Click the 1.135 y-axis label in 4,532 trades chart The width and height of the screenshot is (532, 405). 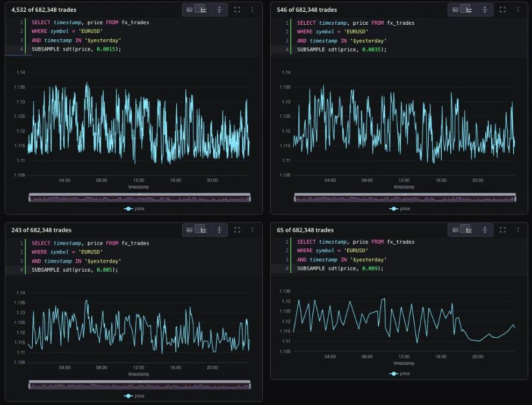coord(20,87)
